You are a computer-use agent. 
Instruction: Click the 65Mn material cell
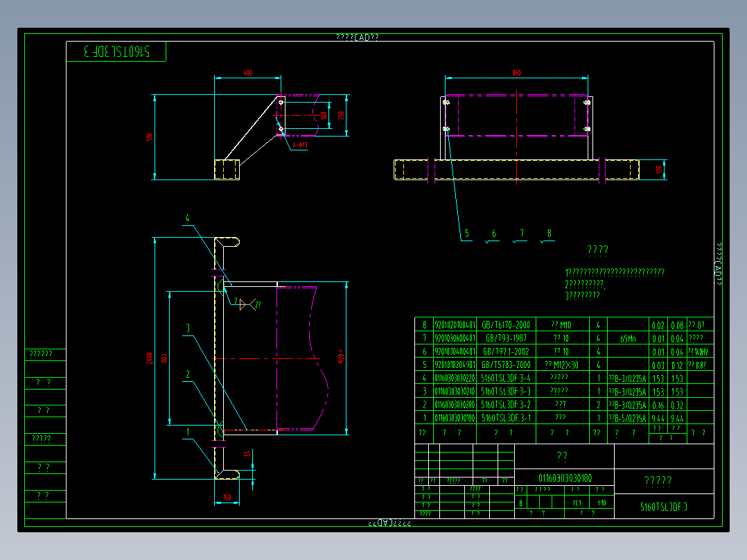click(x=629, y=338)
